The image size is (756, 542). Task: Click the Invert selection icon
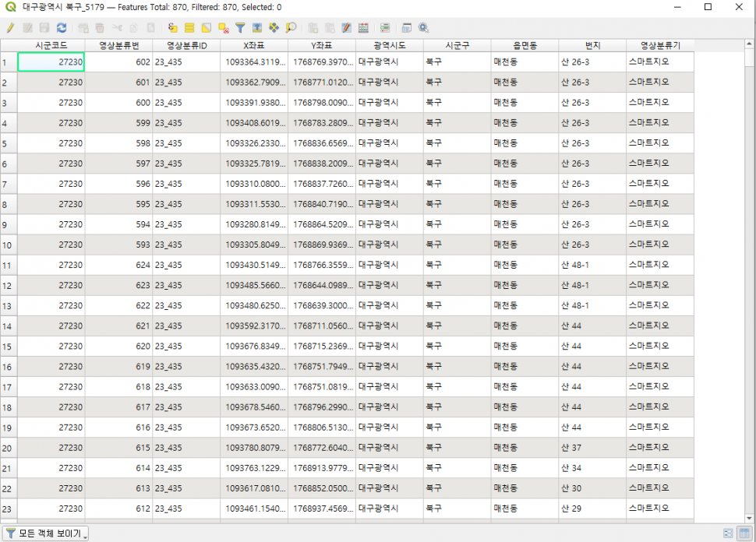click(207, 28)
